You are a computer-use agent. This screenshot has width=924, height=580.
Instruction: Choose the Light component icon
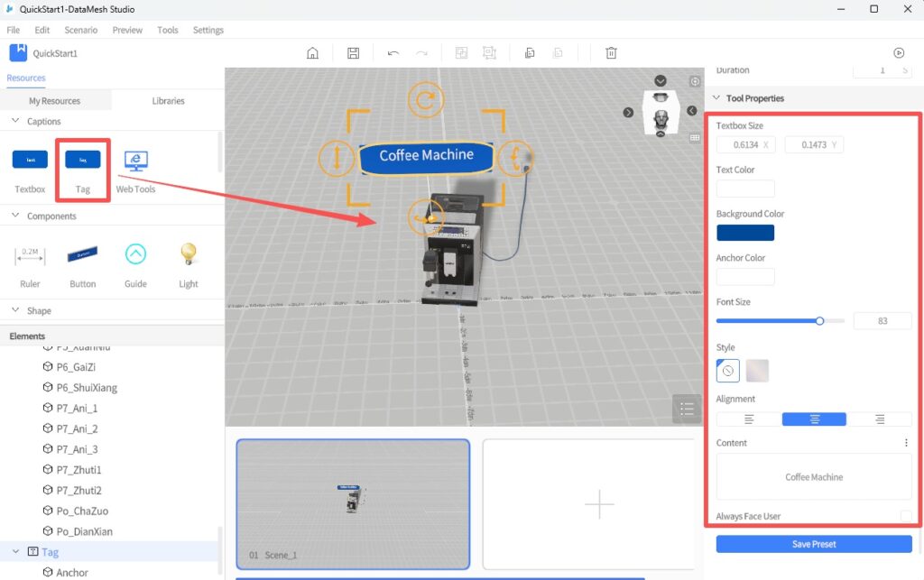[x=188, y=255]
